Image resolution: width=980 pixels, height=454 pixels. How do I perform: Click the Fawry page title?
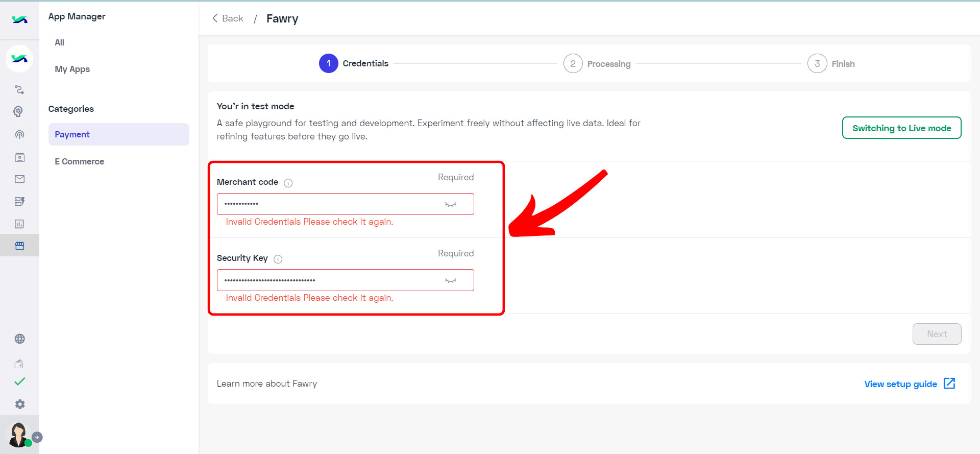pos(282,19)
